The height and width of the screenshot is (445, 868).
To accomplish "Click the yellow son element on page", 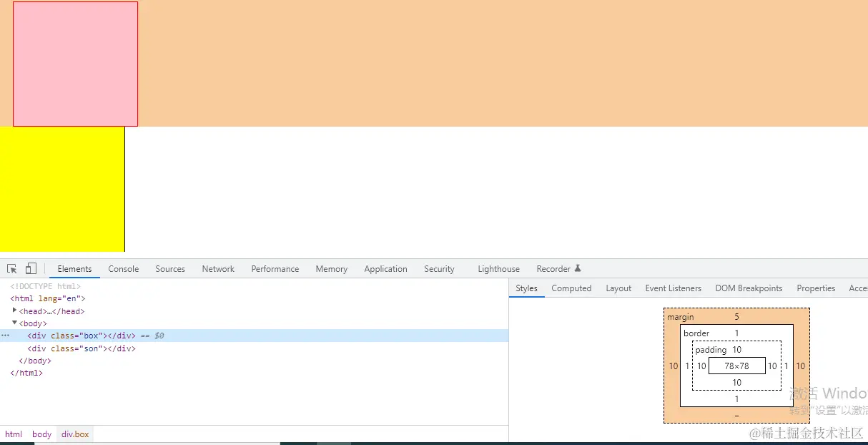I will point(62,189).
